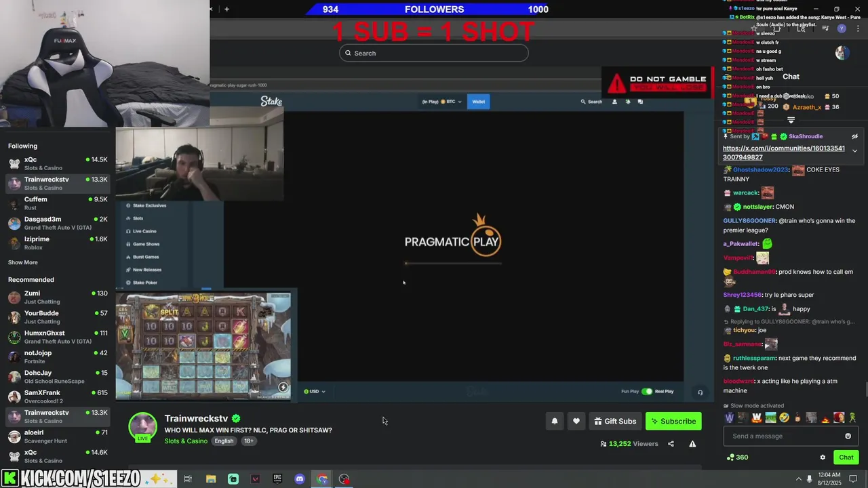Open Discord from the taskbar
The height and width of the screenshot is (488, 868).
[x=300, y=479]
